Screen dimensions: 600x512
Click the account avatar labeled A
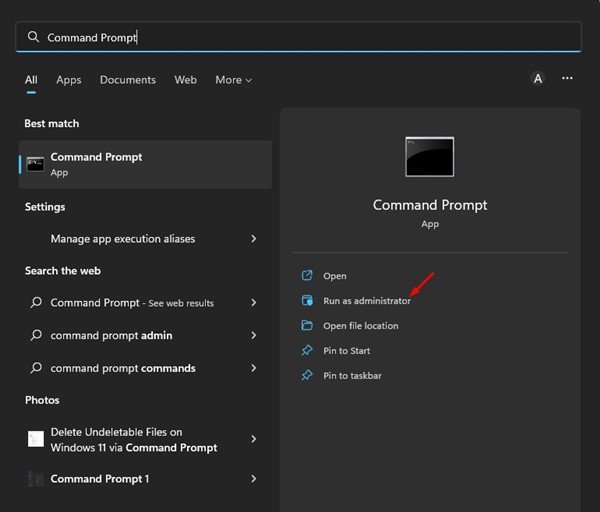point(538,78)
